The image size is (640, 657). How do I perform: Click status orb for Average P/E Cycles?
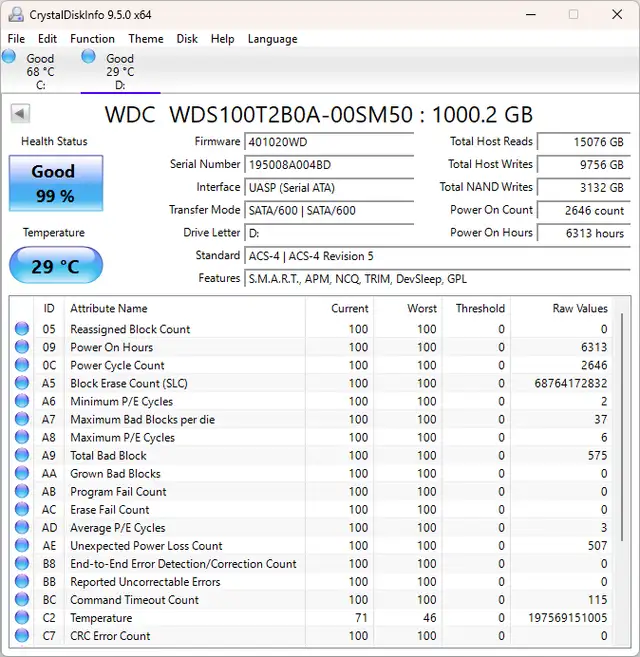point(22,527)
